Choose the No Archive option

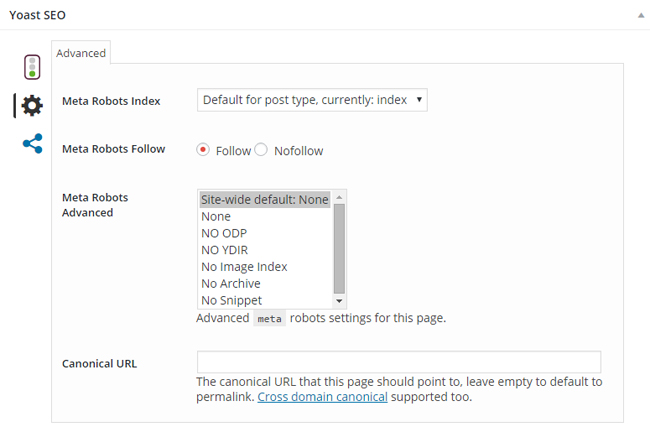click(x=231, y=284)
